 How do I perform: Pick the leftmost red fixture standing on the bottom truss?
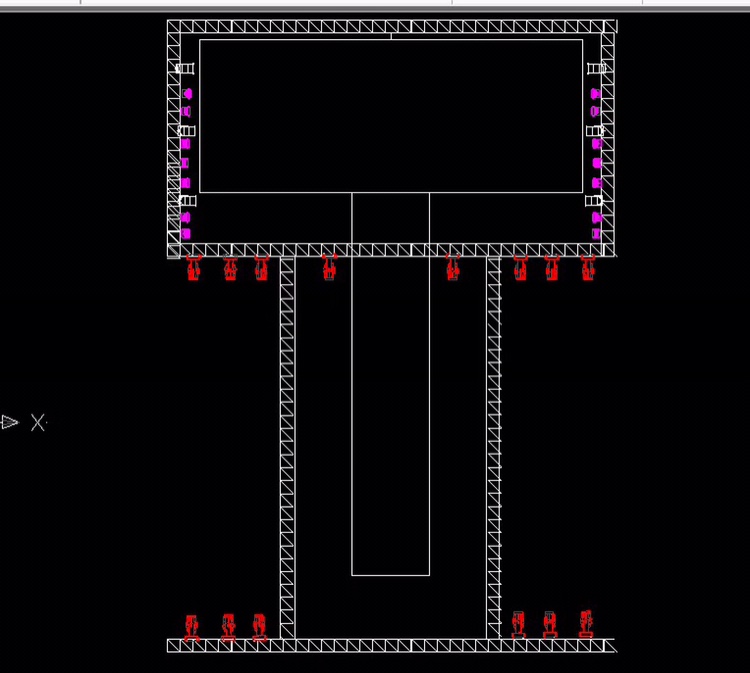coord(192,628)
